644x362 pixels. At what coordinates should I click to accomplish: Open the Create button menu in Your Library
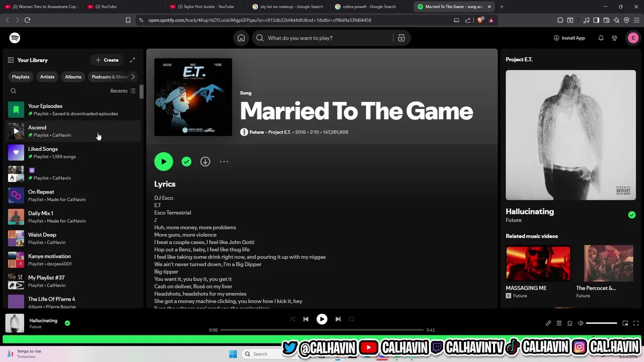pyautogui.click(x=107, y=60)
